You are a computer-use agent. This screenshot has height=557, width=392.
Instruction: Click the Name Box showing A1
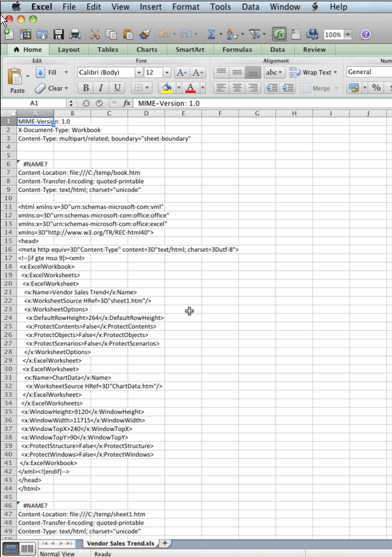[x=34, y=104]
